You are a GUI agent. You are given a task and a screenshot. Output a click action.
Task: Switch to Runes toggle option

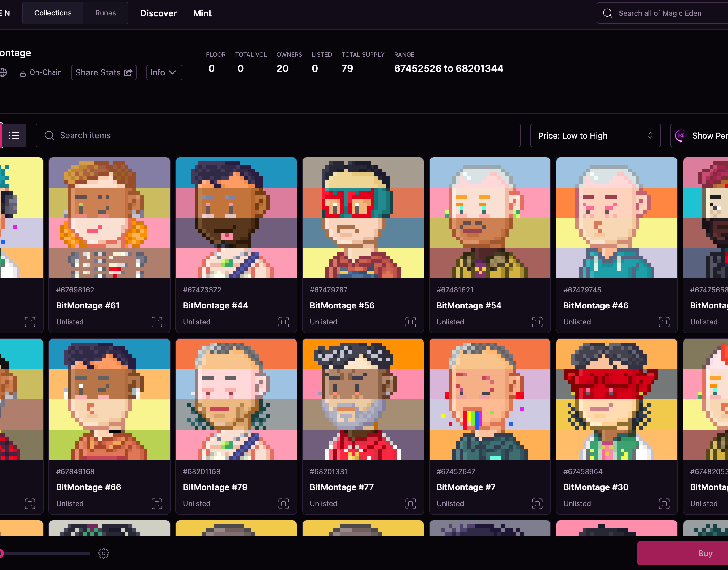point(105,13)
